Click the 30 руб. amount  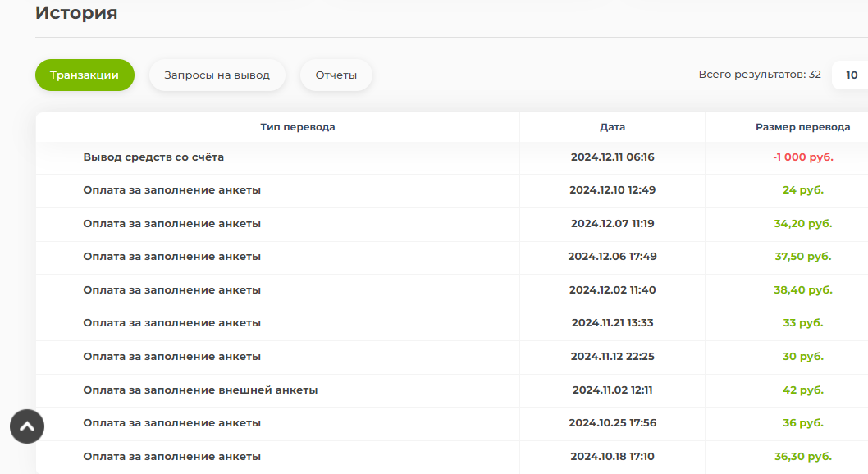[x=802, y=356]
